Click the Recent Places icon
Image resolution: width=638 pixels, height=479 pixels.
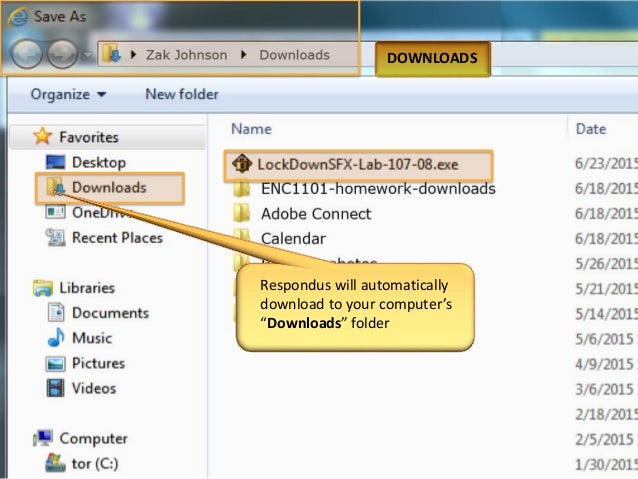(56, 238)
